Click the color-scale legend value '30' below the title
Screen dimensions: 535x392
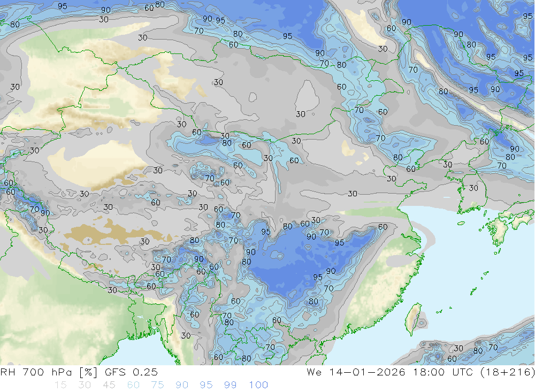pos(85,385)
